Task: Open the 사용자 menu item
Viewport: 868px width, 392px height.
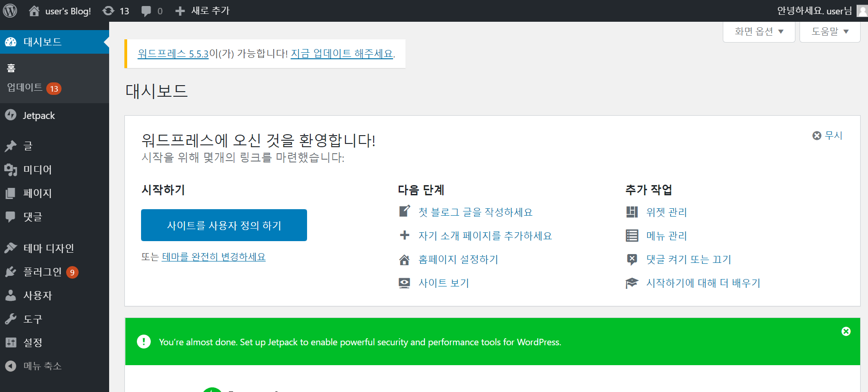Action: click(x=55, y=295)
